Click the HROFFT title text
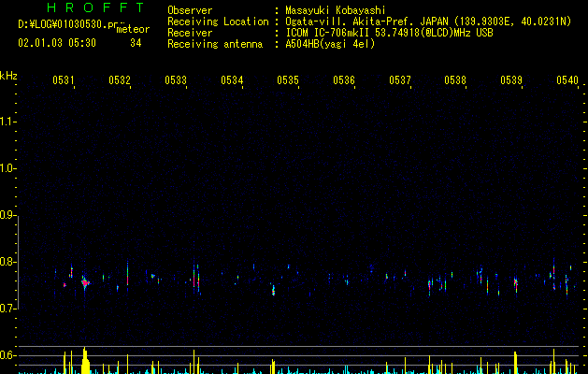588x374 pixels. tap(96, 7)
